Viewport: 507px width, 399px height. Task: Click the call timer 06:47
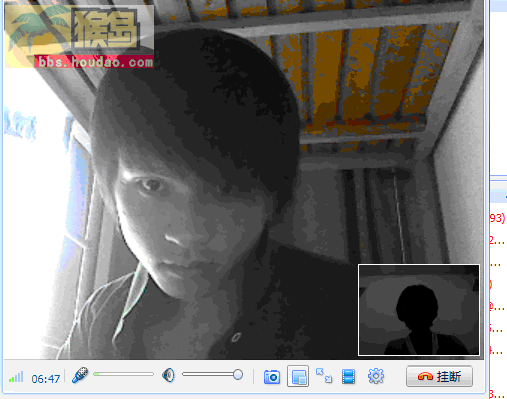[46, 379]
